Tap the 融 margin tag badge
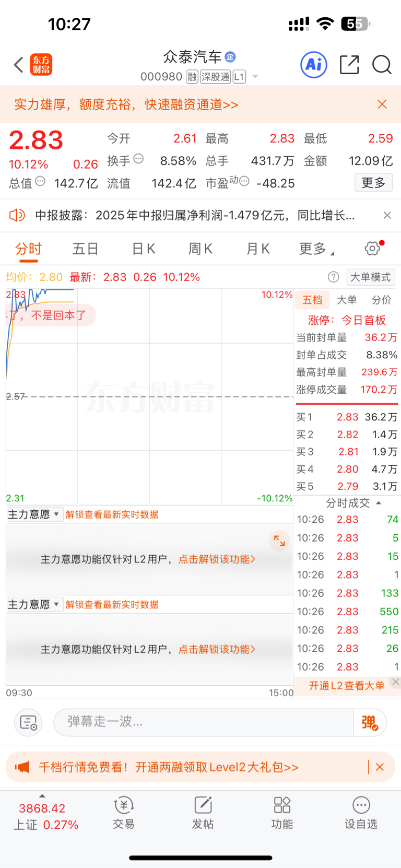Viewport: 401px width, 868px height. [x=192, y=77]
